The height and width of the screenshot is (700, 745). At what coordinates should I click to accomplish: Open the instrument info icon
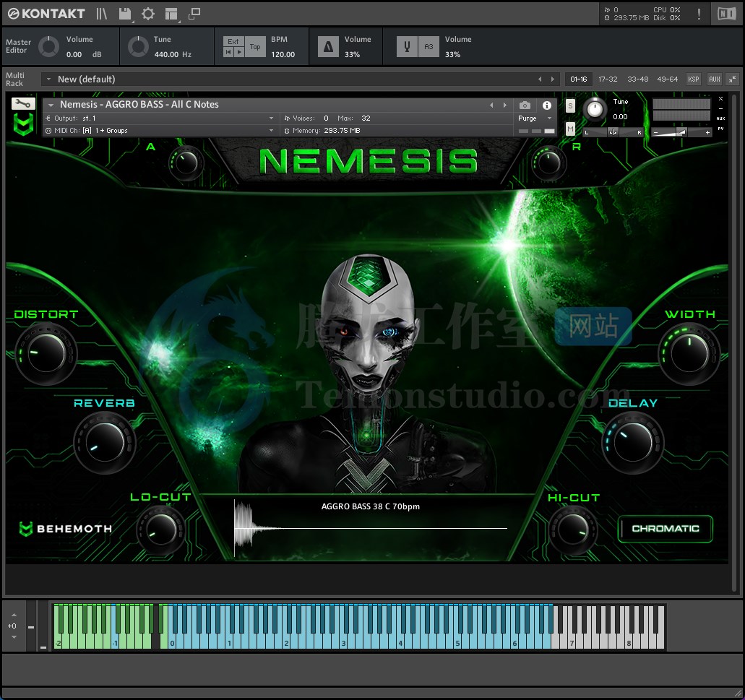[547, 105]
